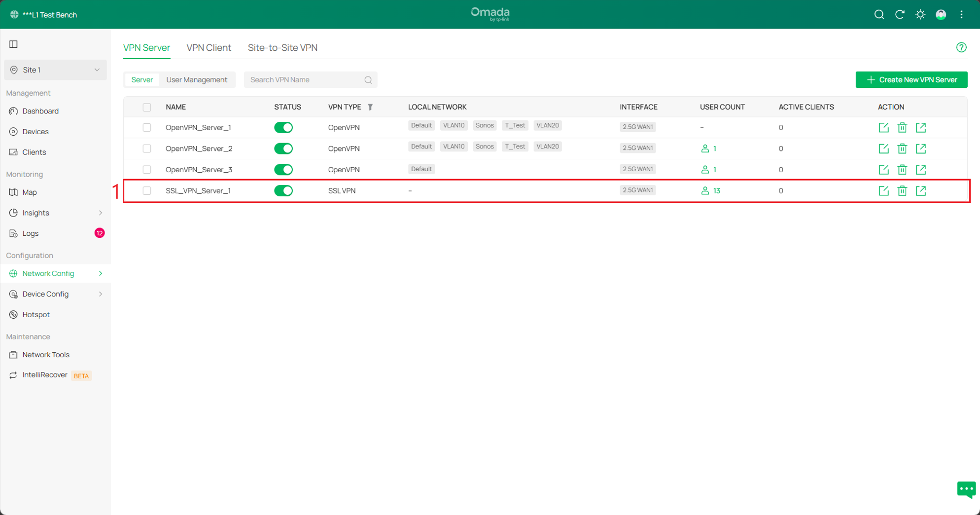Click T_Test network tag in OpenVPN_Server_2 row
The image size is (980, 515).
click(515, 147)
